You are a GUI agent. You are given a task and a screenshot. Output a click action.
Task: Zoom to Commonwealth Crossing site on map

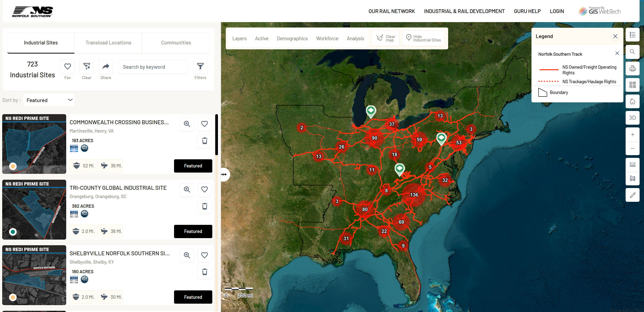click(x=187, y=124)
